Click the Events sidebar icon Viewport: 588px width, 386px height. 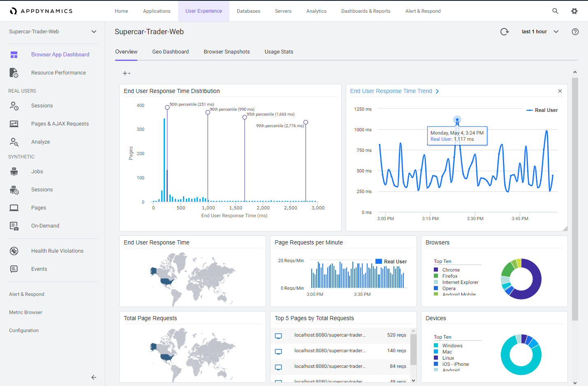tap(14, 269)
